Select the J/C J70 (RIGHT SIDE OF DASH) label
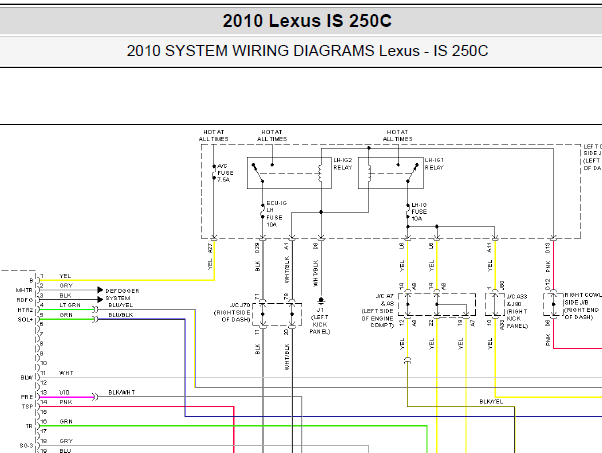The image size is (602, 453). pyautogui.click(x=233, y=312)
